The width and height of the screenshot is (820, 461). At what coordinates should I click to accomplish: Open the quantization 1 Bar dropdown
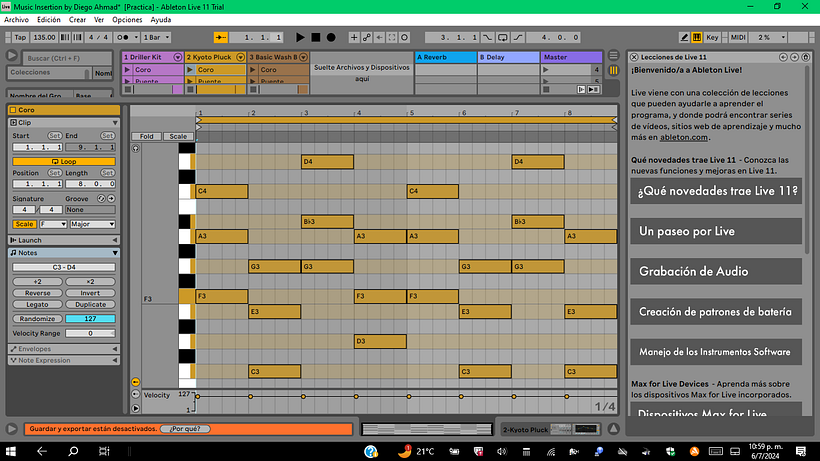(x=157, y=37)
